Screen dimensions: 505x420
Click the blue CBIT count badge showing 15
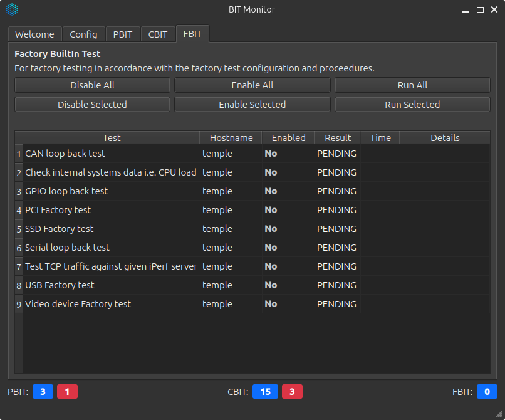coord(265,392)
